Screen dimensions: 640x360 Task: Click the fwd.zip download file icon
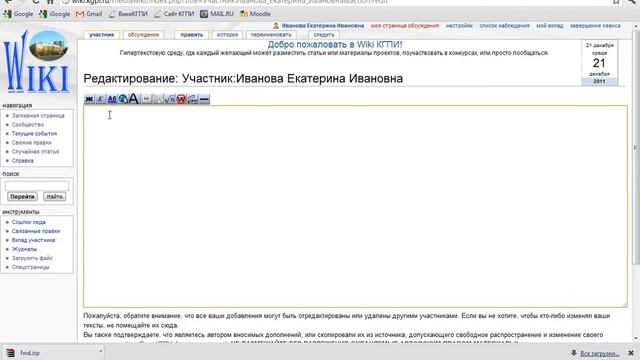point(11,353)
